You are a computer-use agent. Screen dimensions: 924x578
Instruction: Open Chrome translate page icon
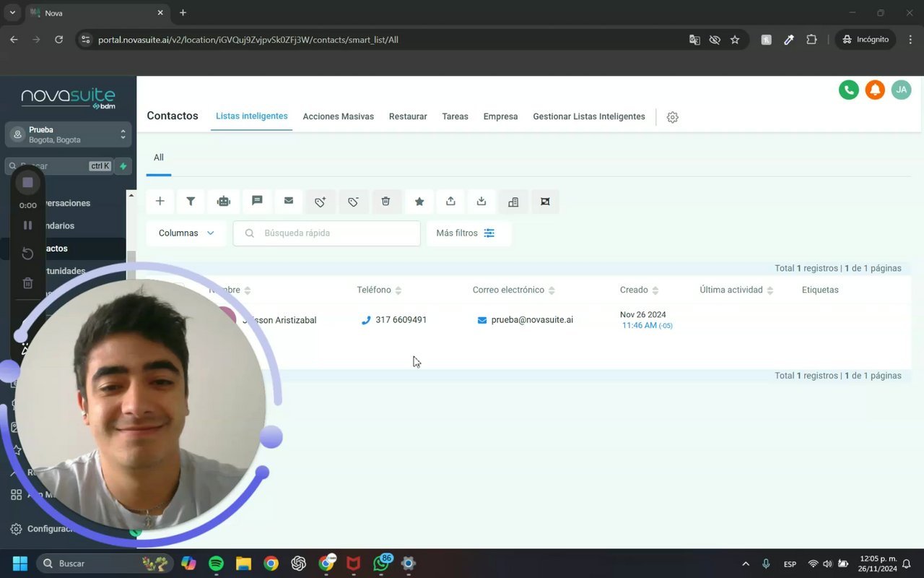tap(694, 40)
